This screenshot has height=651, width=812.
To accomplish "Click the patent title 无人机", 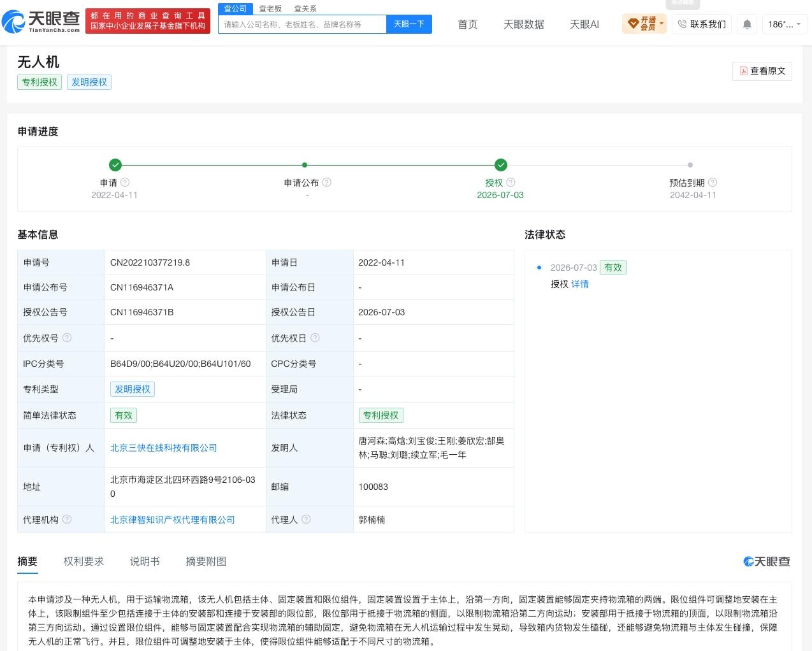I will click(38, 62).
